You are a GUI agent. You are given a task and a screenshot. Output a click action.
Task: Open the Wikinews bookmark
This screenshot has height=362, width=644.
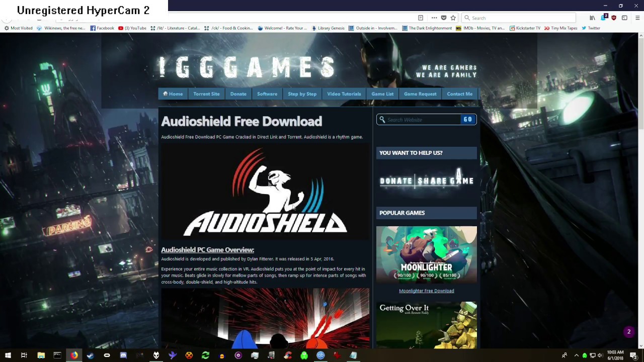pos(61,28)
